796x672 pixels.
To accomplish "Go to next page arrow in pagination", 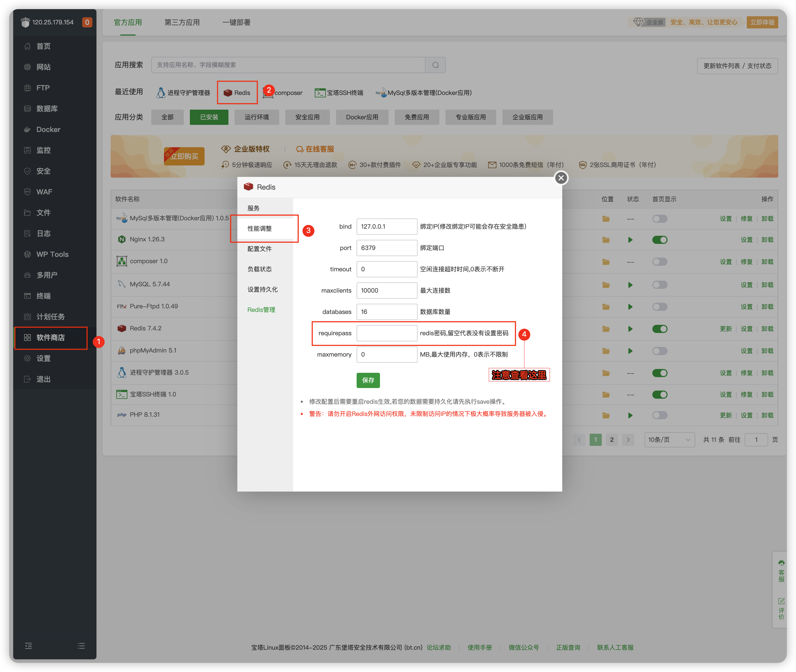I will [x=628, y=440].
